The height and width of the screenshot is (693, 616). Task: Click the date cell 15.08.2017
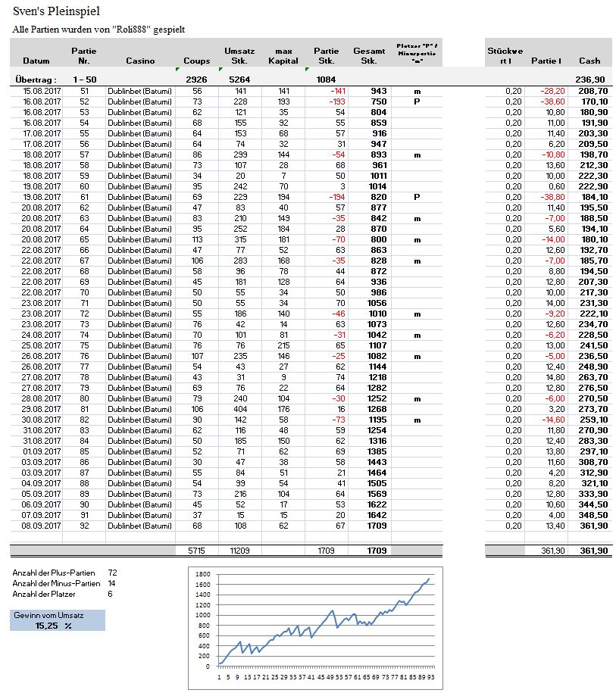pos(36,91)
